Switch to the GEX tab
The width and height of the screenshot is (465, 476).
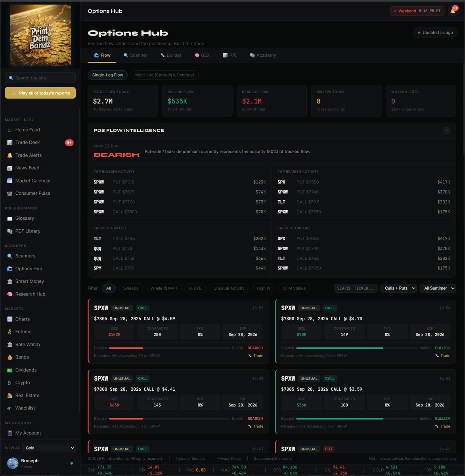click(x=202, y=55)
